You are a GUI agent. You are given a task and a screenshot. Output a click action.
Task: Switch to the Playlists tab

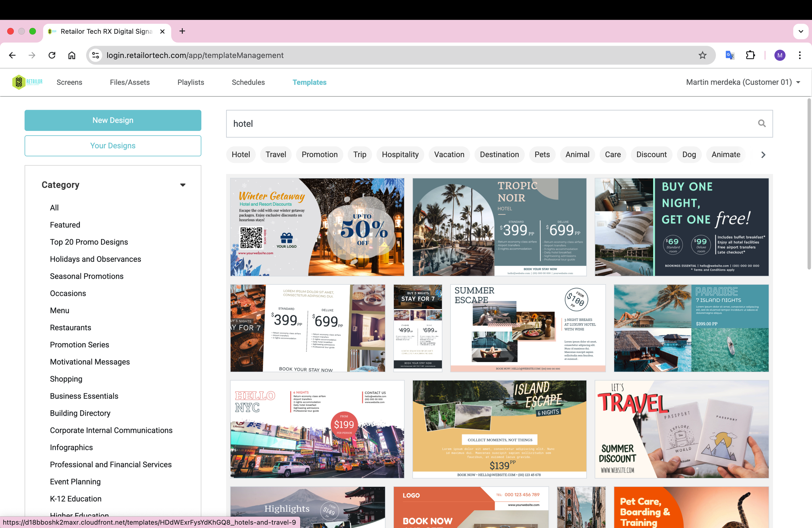click(x=190, y=82)
